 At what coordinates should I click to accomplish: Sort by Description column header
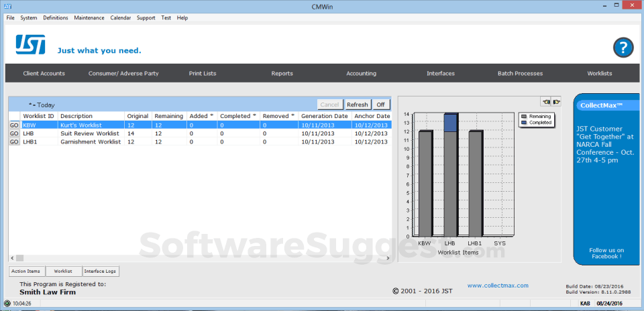(91, 116)
